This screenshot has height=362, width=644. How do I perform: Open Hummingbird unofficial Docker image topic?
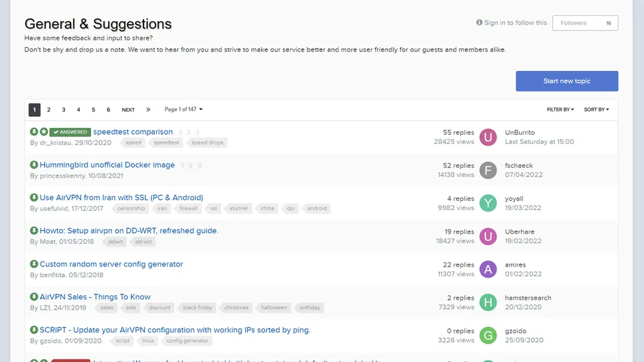coord(107,165)
